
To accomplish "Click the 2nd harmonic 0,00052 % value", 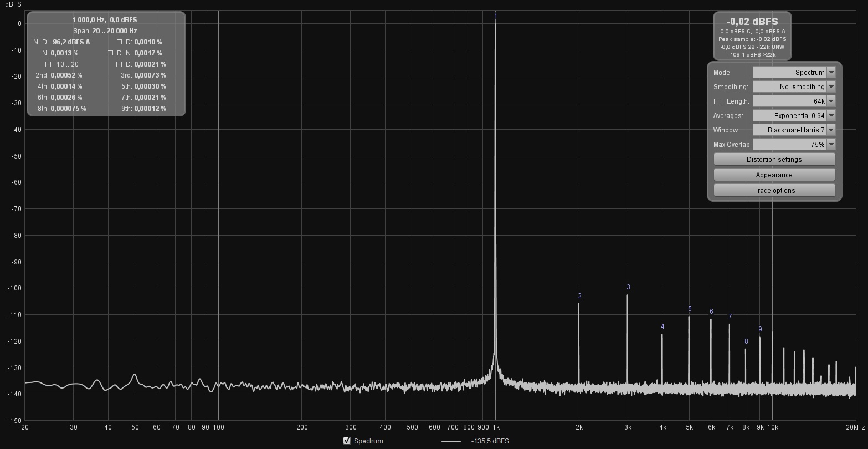I will (x=66, y=75).
